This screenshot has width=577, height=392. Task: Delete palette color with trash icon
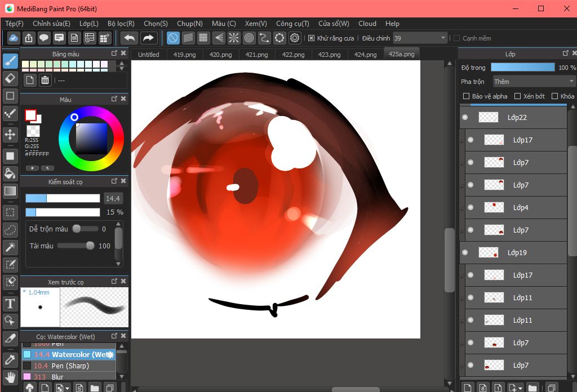tap(45, 80)
